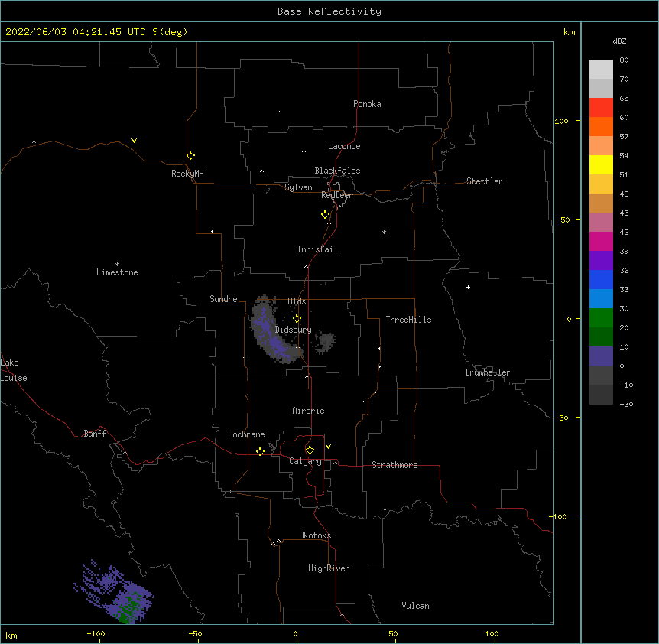Screen dimensions: 659x644
Task: Pick the orange 60 dBZ legend swatch
Action: pos(601,126)
